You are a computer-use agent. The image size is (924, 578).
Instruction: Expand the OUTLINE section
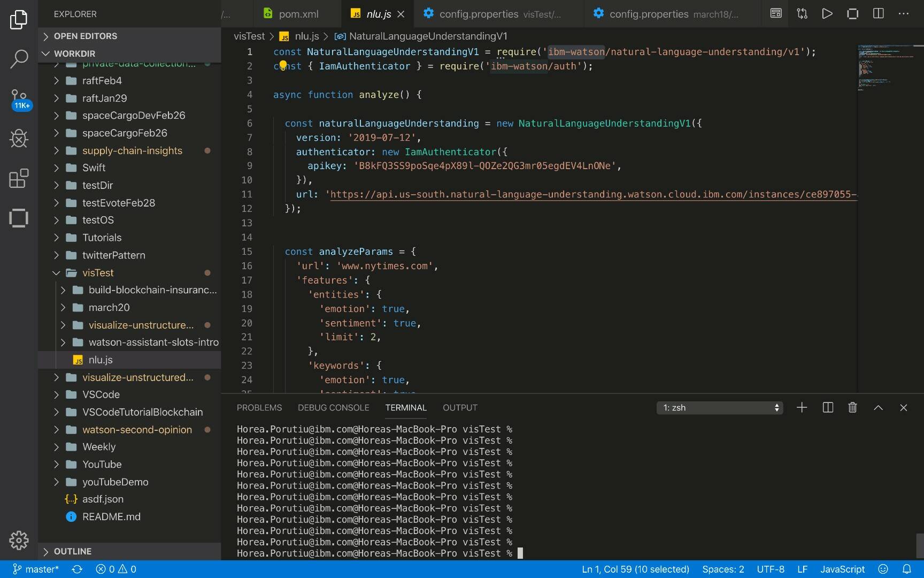(x=129, y=551)
